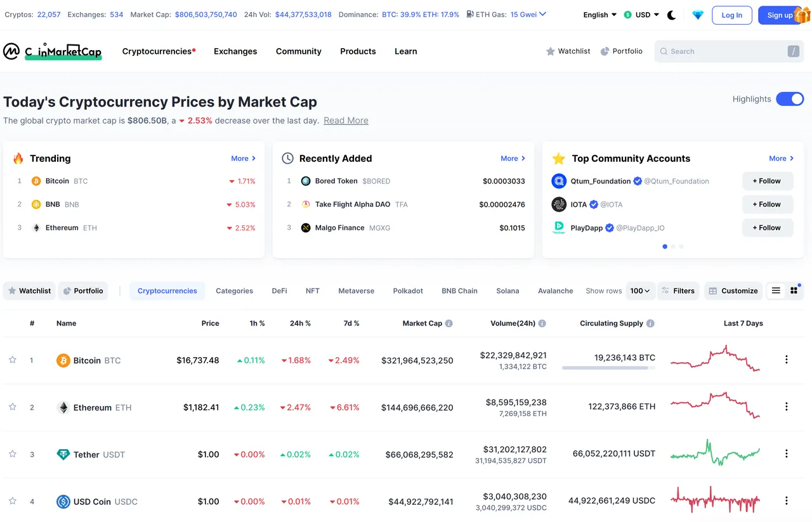The width and height of the screenshot is (812, 522).
Task: Select the DeFi tab
Action: point(280,290)
